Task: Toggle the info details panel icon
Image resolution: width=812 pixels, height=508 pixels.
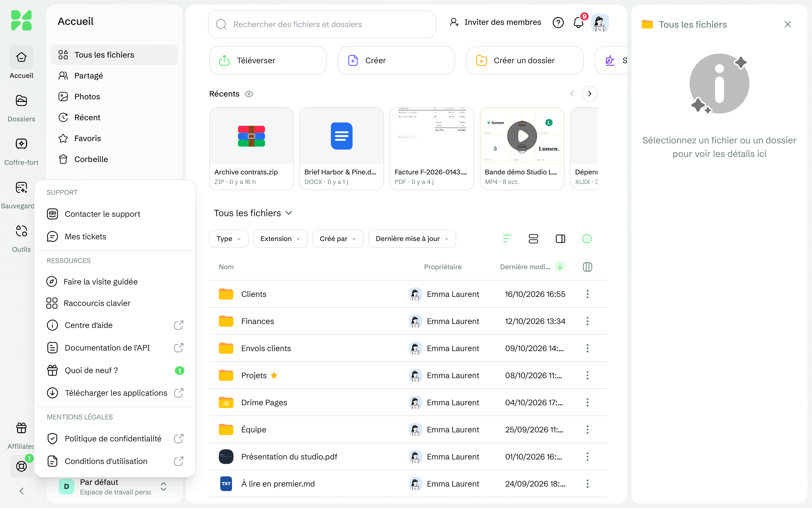Action: [587, 238]
